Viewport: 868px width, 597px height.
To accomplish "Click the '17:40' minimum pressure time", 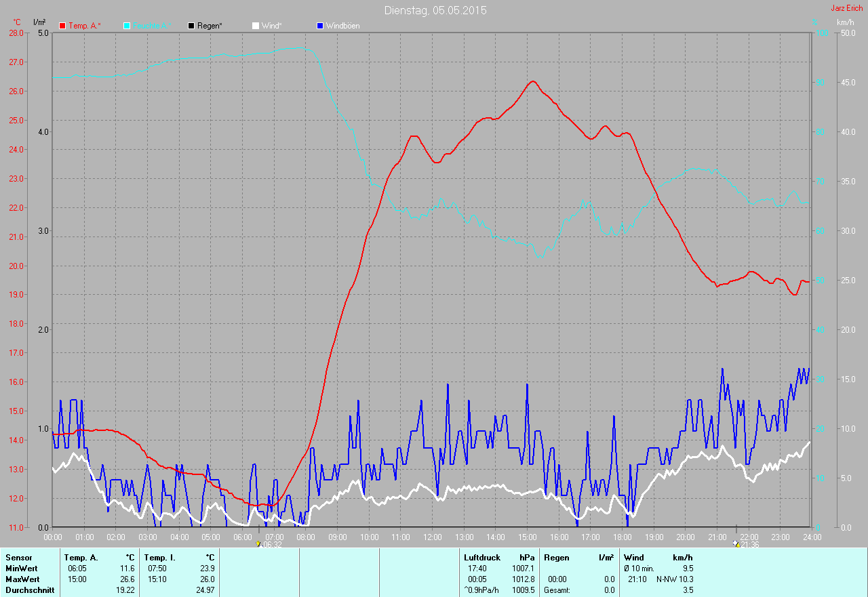I will click(x=477, y=569).
